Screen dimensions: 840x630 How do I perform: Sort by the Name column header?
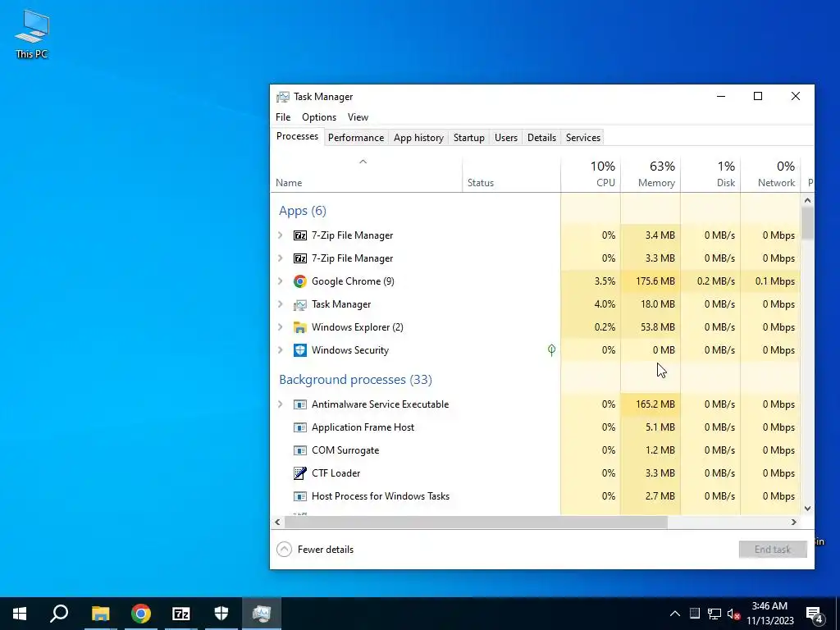367,174
